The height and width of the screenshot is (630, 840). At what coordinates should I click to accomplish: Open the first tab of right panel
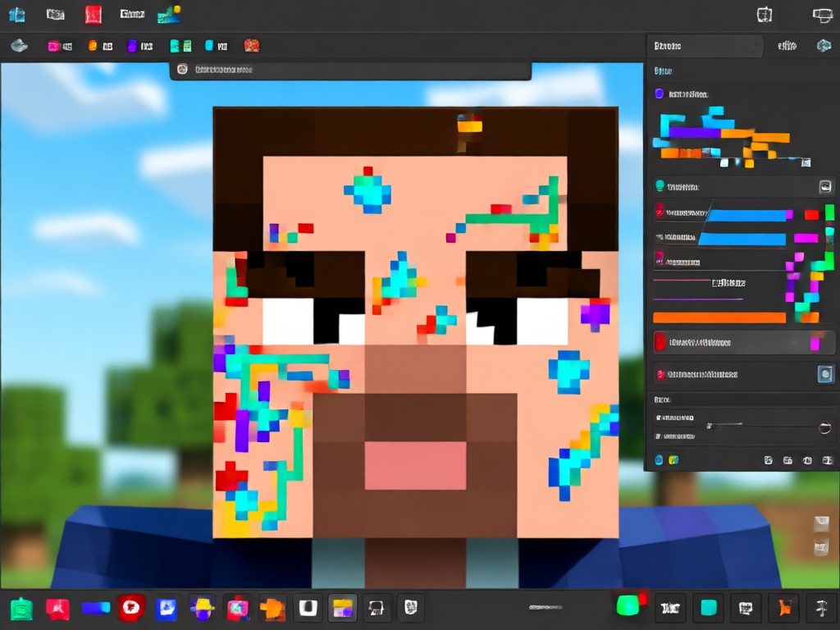(x=705, y=46)
